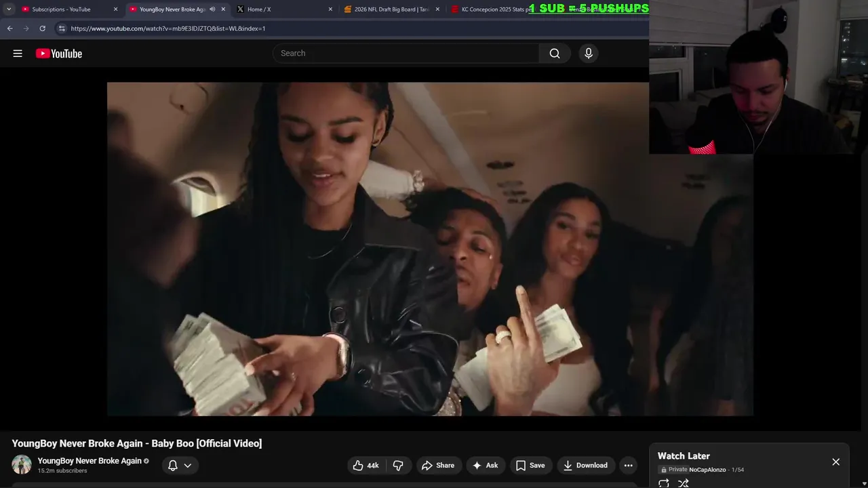Download the video
Image resolution: width=868 pixels, height=488 pixels.
586,465
